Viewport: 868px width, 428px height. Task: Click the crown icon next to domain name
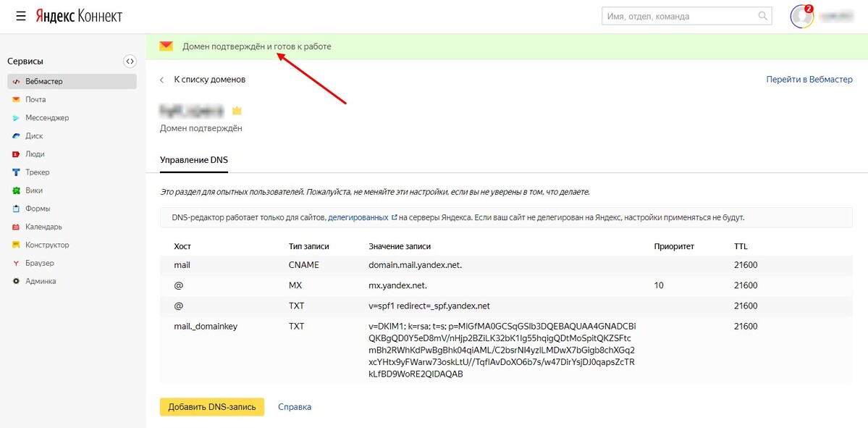click(237, 111)
